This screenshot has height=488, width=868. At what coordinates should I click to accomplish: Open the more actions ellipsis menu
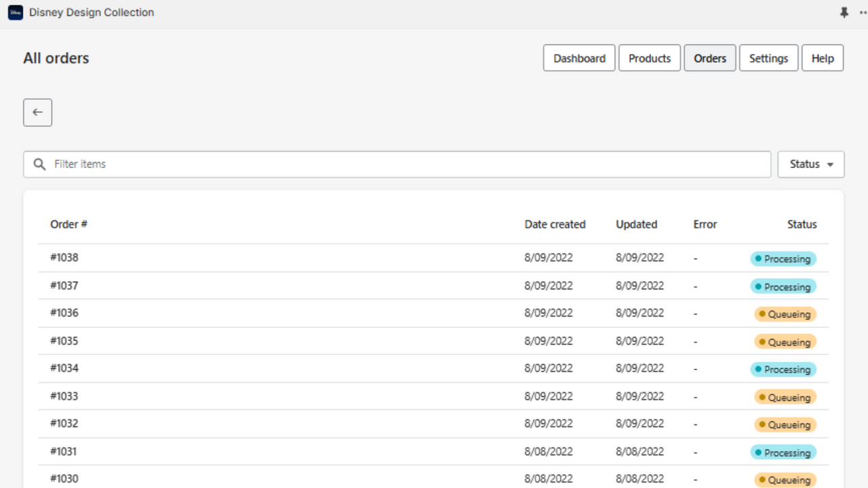862,12
